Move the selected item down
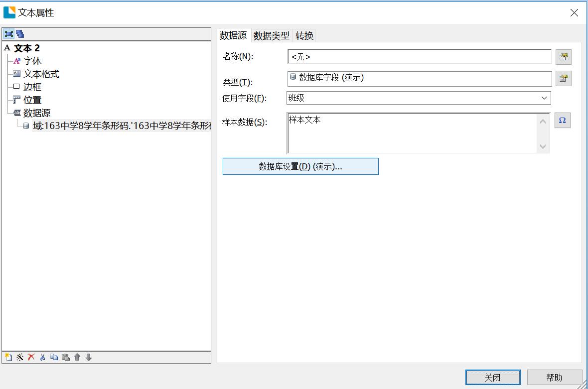Screen dimensions: 588x389 click(88, 357)
